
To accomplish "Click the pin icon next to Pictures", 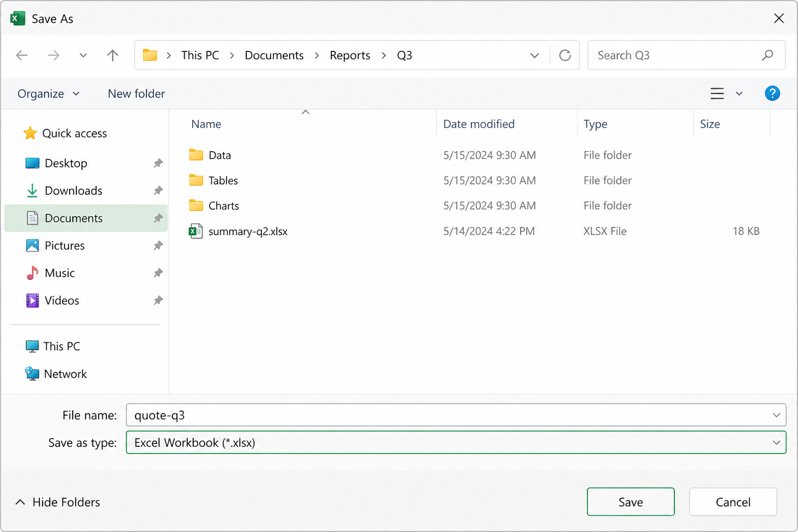I will pyautogui.click(x=158, y=246).
